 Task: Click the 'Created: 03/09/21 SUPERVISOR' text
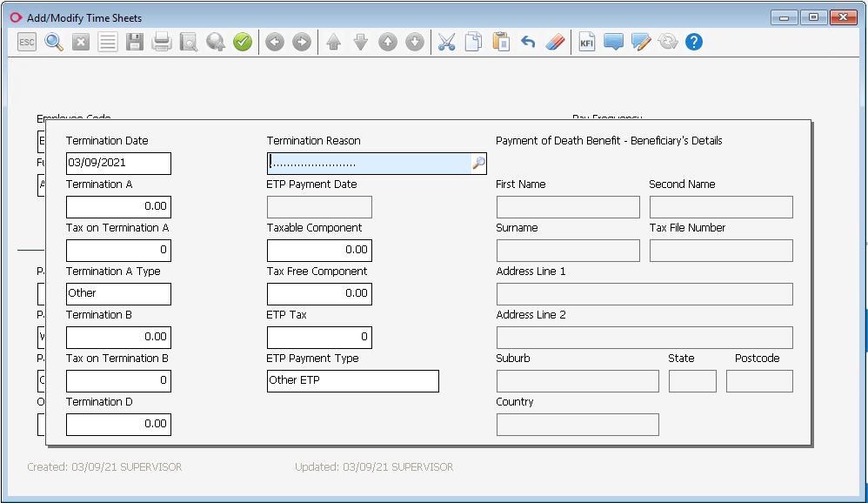[104, 467]
